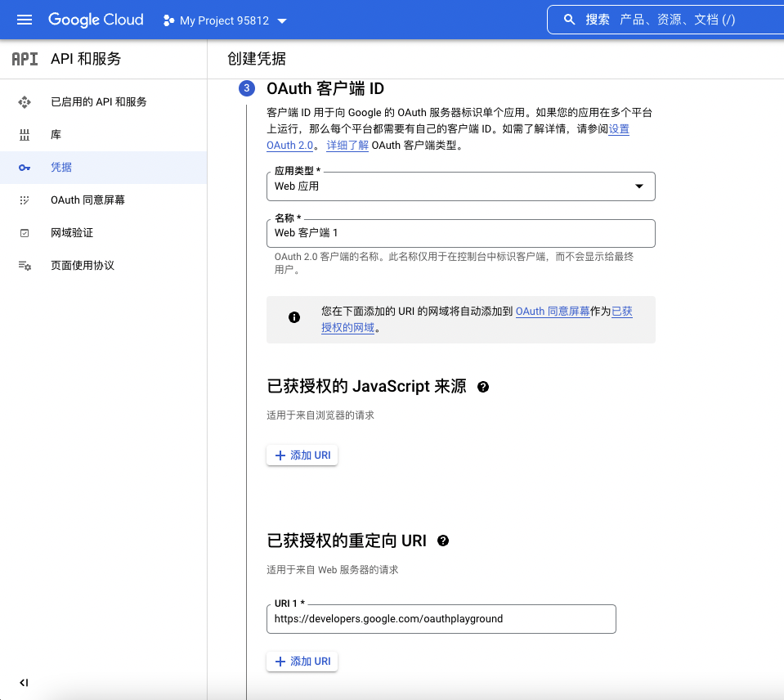Click the URI 1 input field
Viewport: 784px width, 700px height.
(441, 619)
